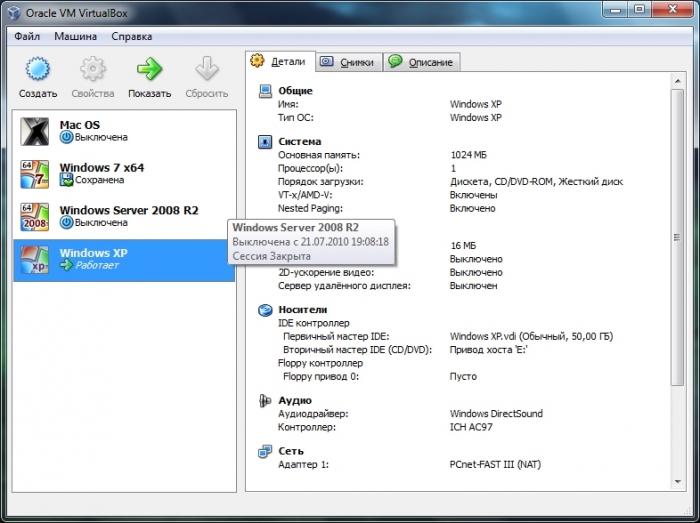
Task: Click the Windows XP machine icon
Action: (35, 259)
